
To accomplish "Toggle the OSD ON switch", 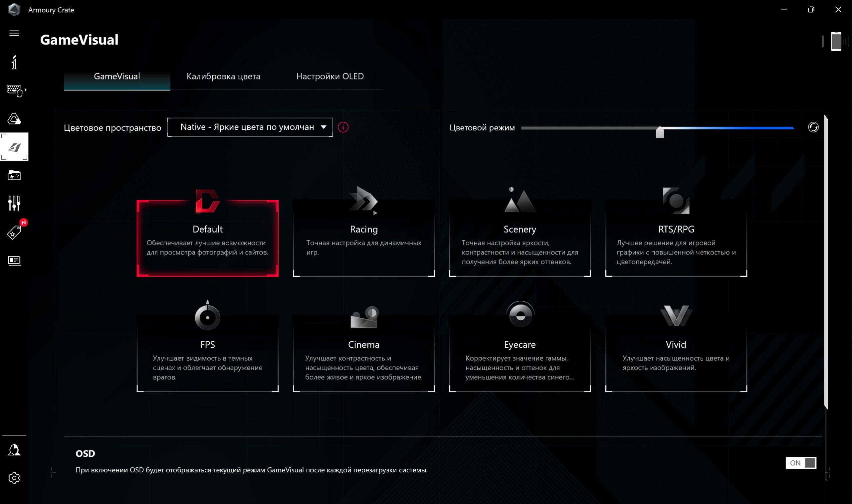I will [801, 462].
